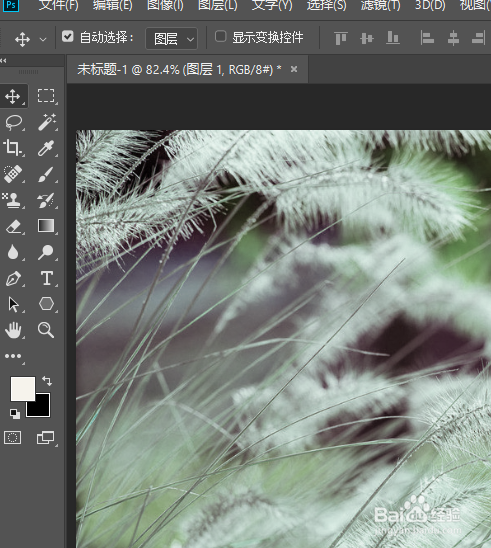Click the grass photo on the canvas

[x=283, y=339]
